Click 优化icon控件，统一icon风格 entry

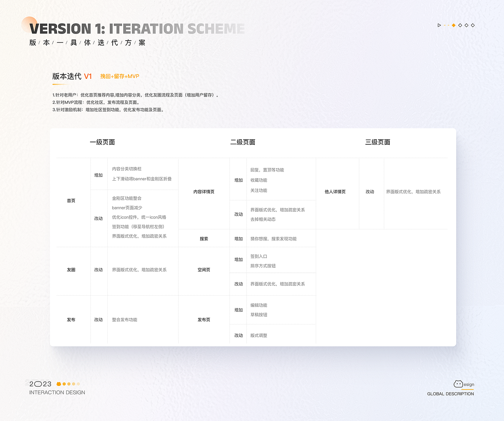click(x=139, y=217)
